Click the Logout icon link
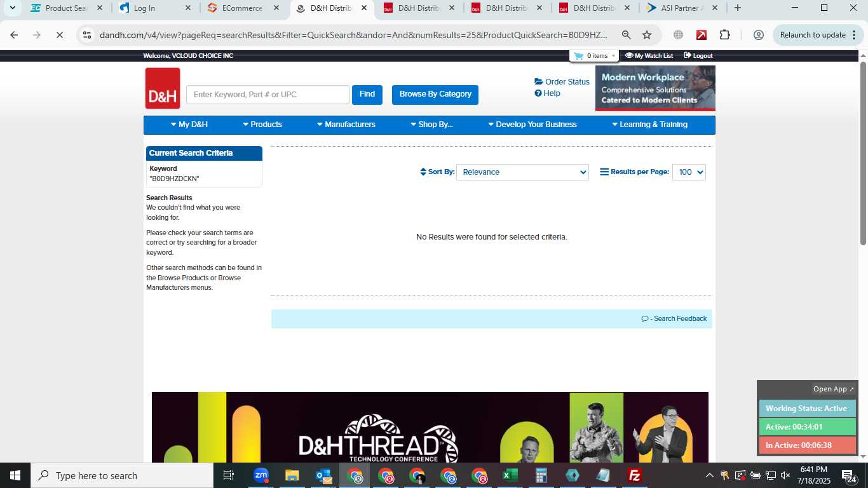The width and height of the screenshot is (868, 488). tap(687, 55)
